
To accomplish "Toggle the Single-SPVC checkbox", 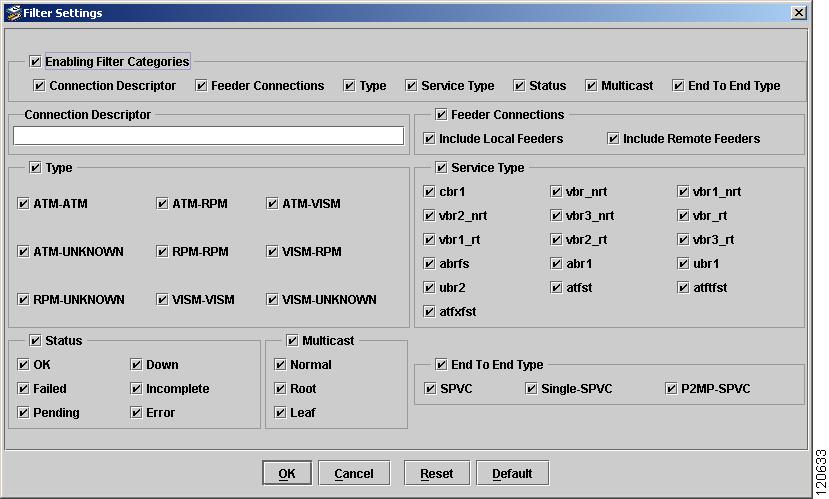I will pyautogui.click(x=531, y=389).
